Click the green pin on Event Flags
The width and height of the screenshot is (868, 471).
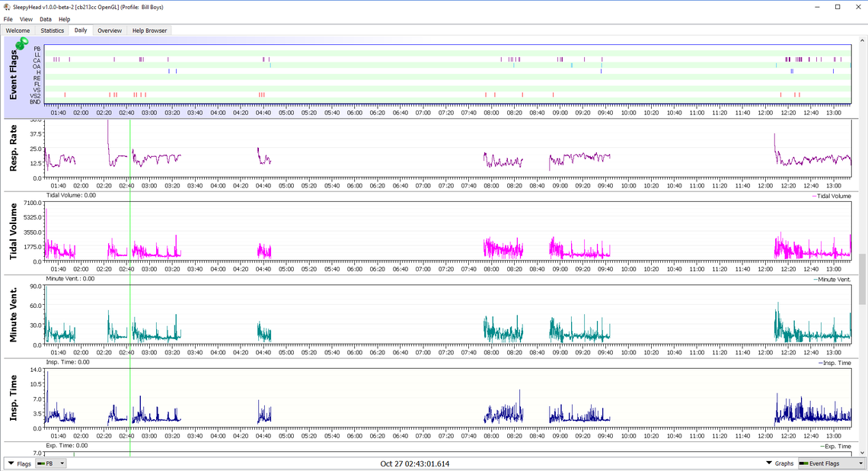point(21,43)
